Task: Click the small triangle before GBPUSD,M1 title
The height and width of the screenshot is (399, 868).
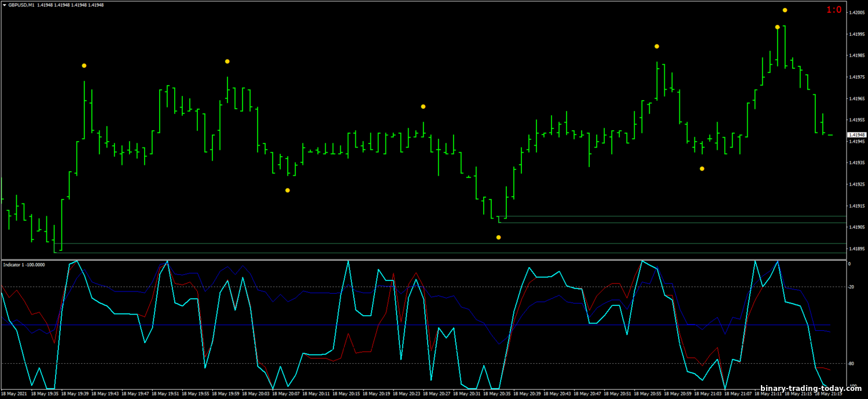Action: coord(5,5)
